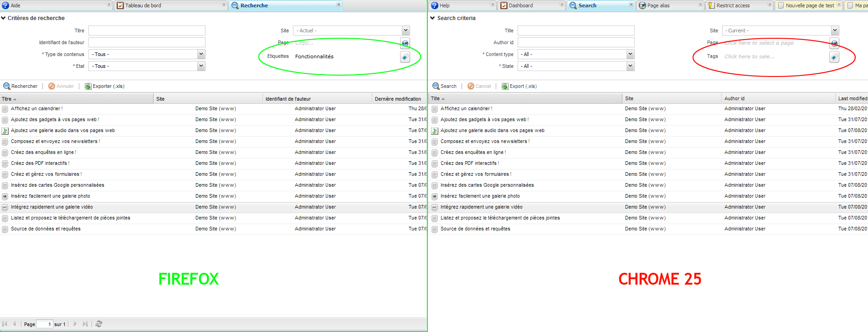
Task: Switch to the Dashboard tab
Action: tap(520, 5)
